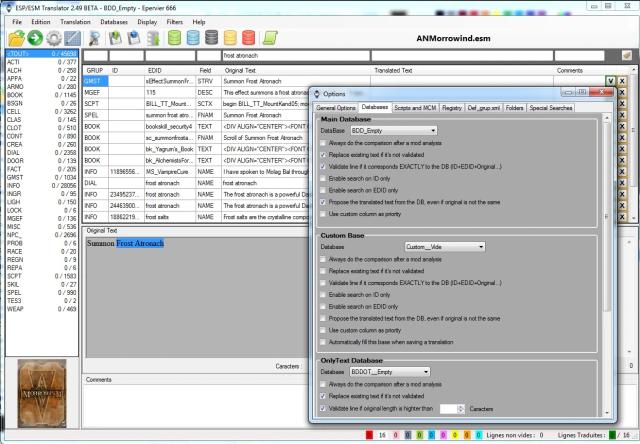Open the Translation menu
Screen dimensions: 640x444
point(75,22)
